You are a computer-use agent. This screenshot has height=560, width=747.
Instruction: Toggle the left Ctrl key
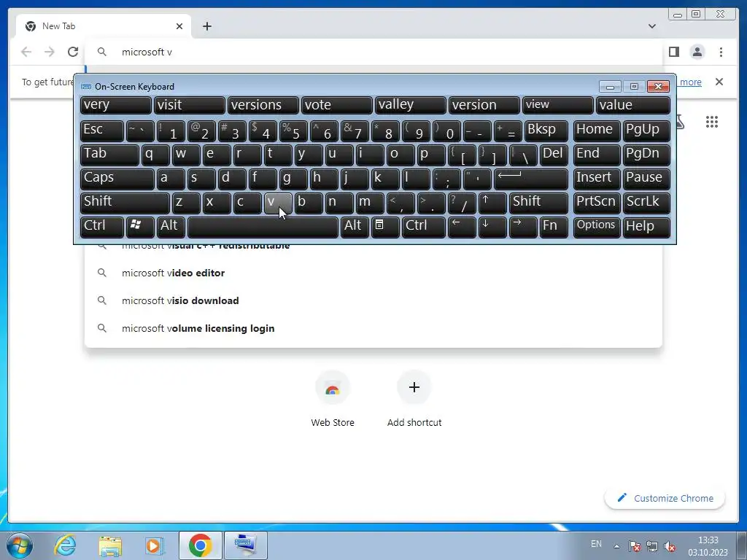coord(102,227)
